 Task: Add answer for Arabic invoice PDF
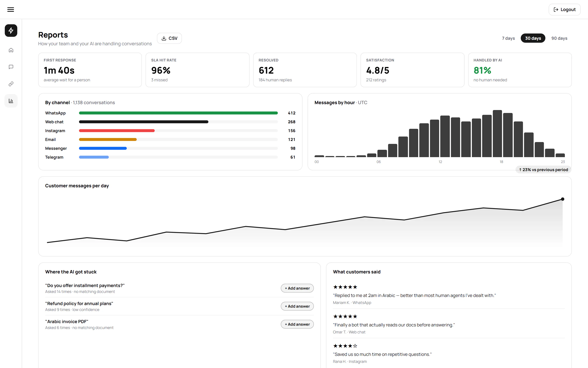[x=297, y=324]
